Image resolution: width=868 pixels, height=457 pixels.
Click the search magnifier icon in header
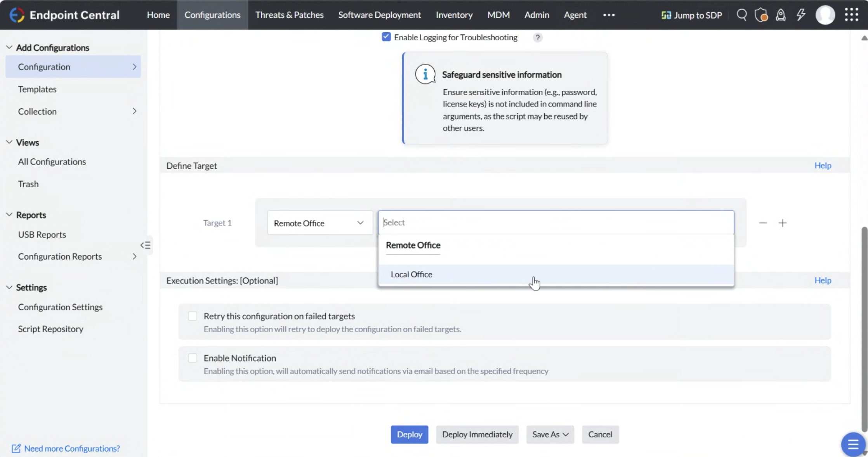click(x=741, y=15)
